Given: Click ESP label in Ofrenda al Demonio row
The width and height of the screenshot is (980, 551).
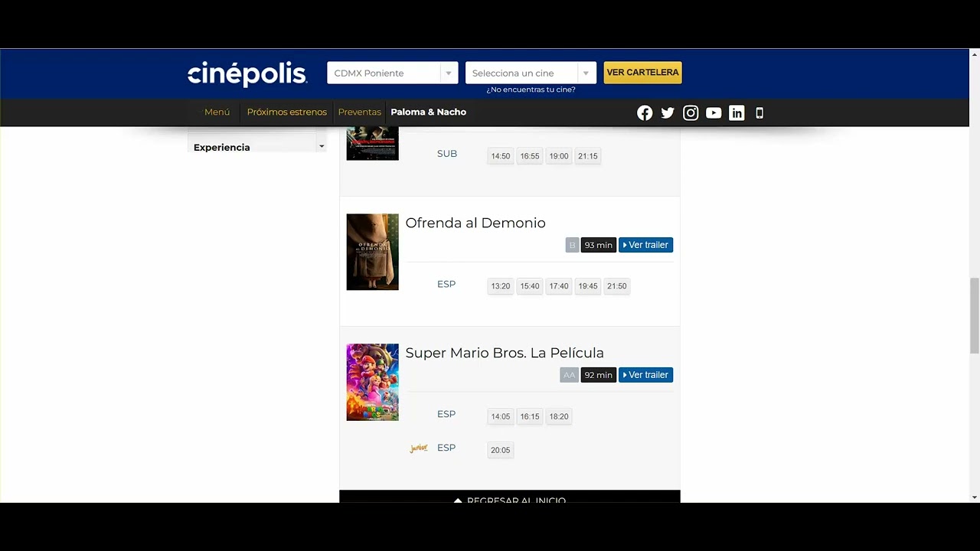Looking at the screenshot, I should (x=446, y=284).
